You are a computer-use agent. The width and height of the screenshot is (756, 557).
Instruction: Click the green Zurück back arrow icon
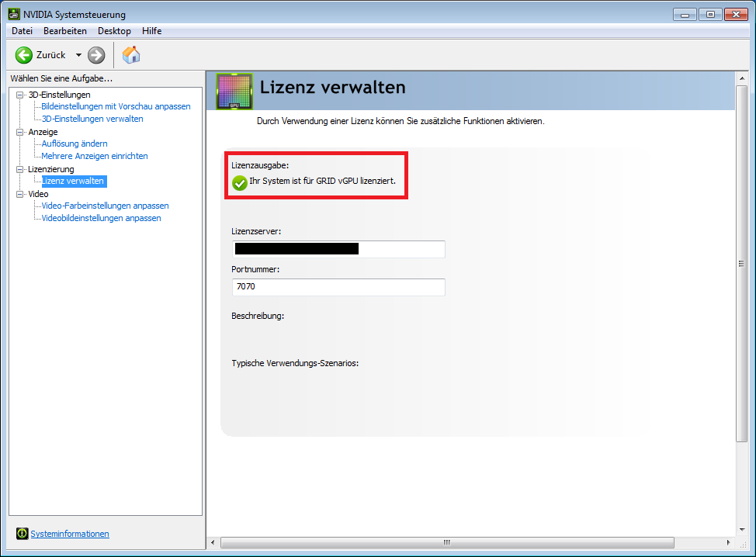[24, 55]
